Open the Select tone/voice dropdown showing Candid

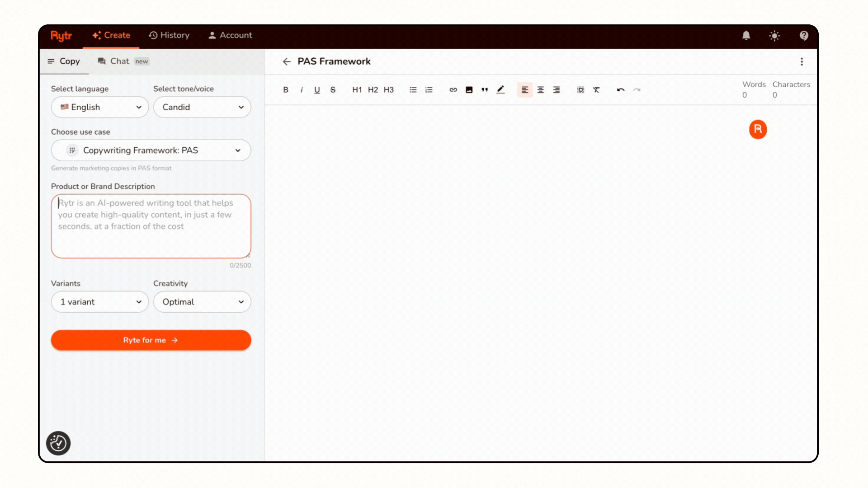(202, 107)
